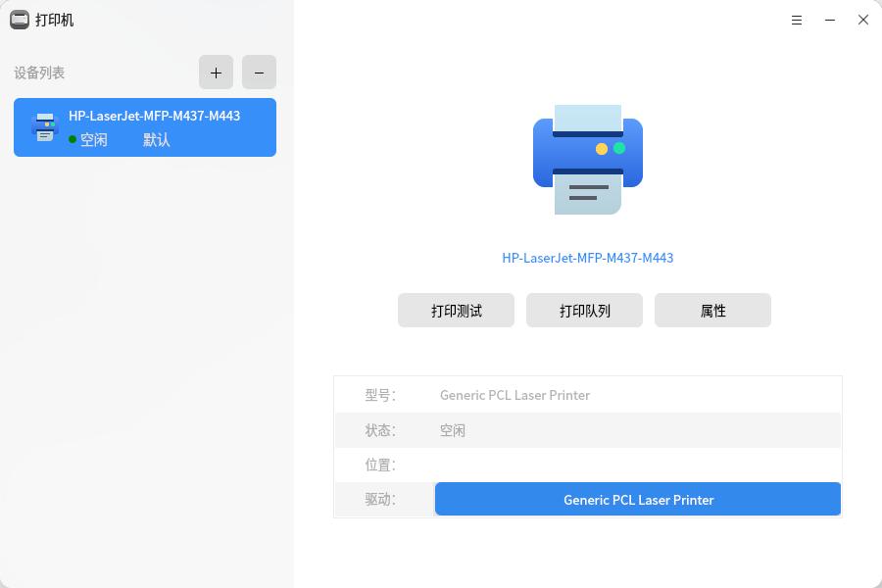The height and width of the screenshot is (588, 882).
Task: Minimize the printer manager window
Action: [830, 20]
